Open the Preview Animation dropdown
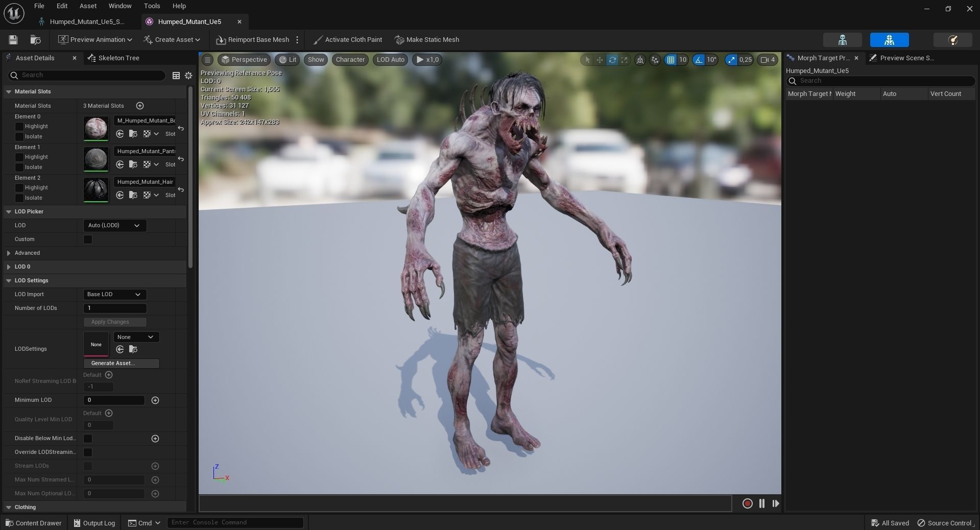The width and height of the screenshot is (980, 530). click(x=95, y=40)
